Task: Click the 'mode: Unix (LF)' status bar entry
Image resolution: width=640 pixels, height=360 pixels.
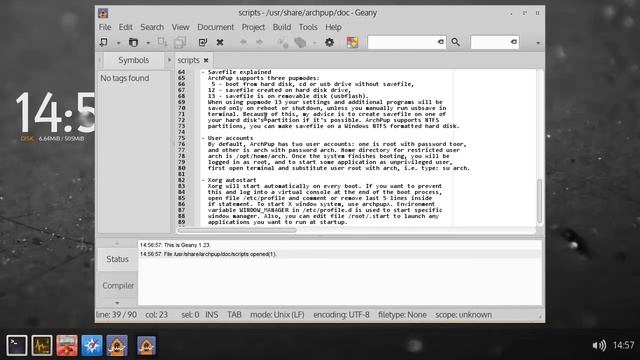Action: 277,315
